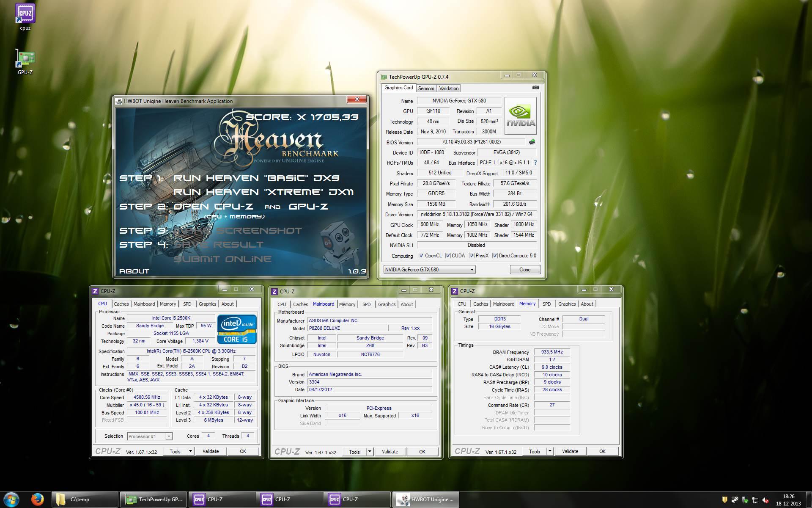Toggle the CUDA checkbox

pyautogui.click(x=448, y=256)
